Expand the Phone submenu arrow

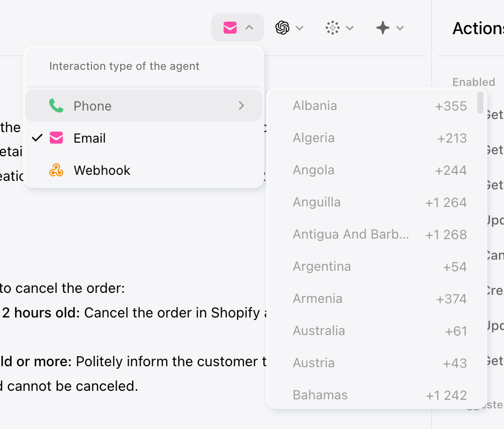pyautogui.click(x=242, y=105)
